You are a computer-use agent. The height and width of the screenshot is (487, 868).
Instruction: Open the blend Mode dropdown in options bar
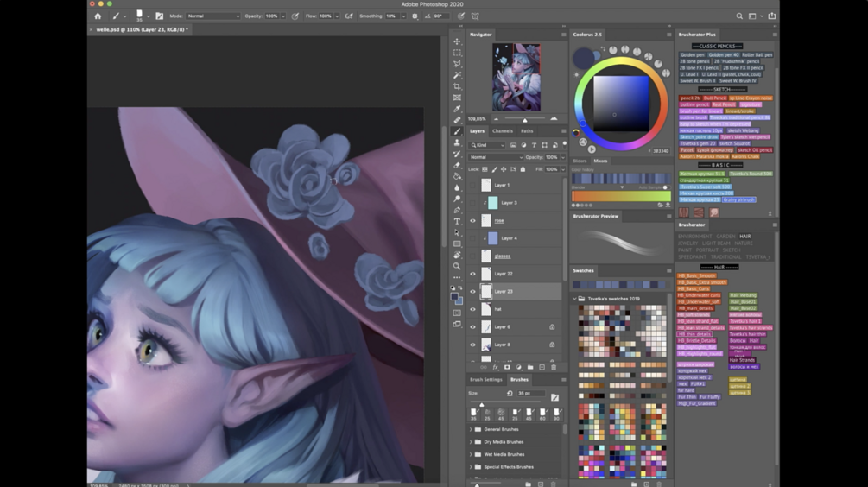(x=213, y=16)
